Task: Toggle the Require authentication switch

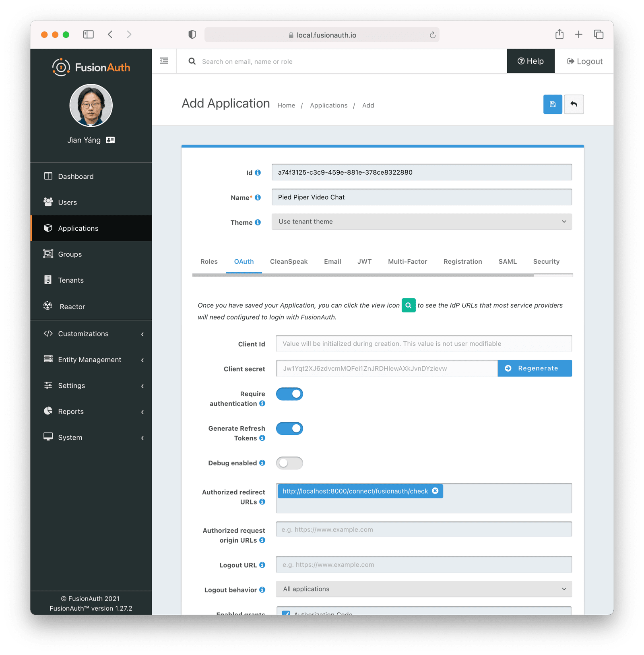Action: point(289,394)
